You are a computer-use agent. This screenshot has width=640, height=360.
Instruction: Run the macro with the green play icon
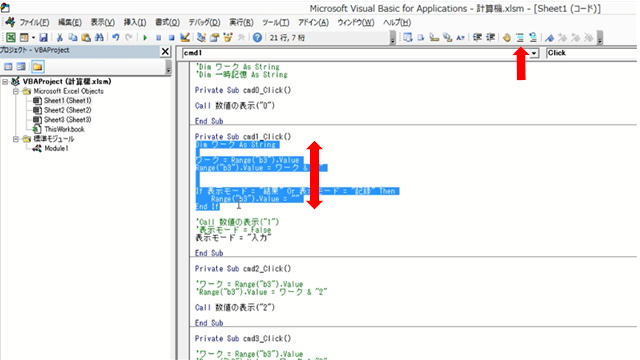pos(145,38)
